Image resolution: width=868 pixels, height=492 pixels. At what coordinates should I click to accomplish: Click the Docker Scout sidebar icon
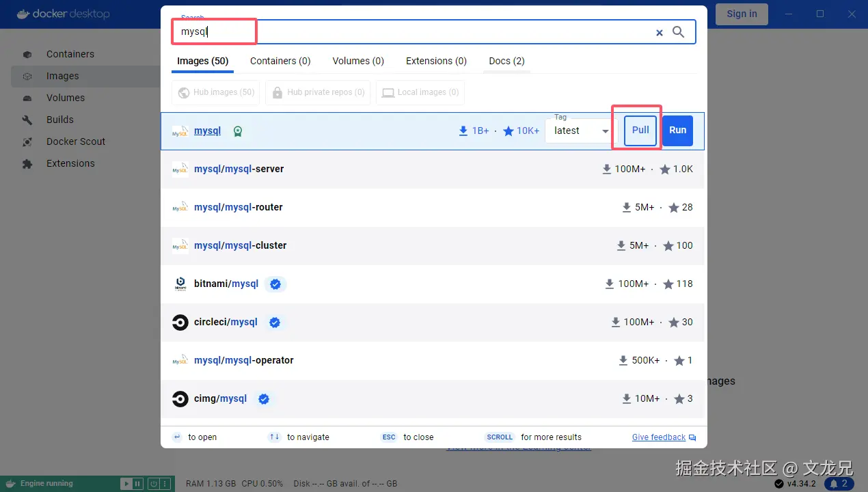tap(27, 141)
